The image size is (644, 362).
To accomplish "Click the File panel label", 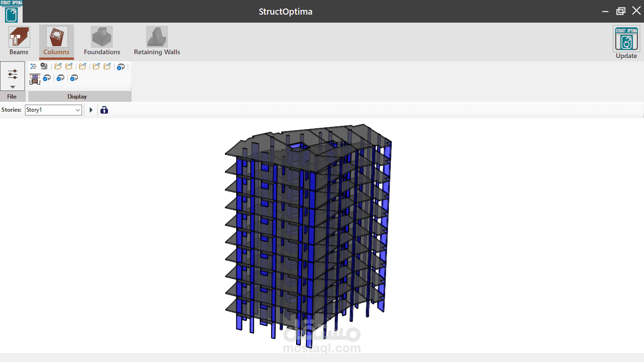I will [x=12, y=97].
